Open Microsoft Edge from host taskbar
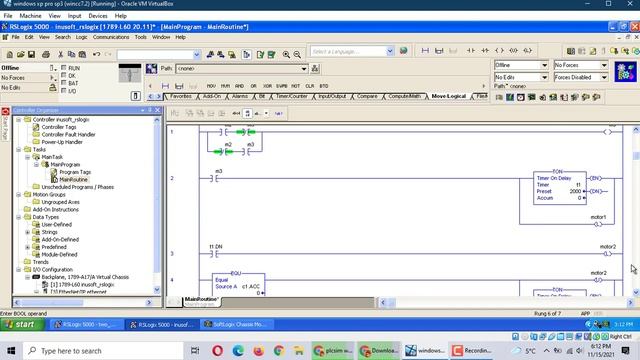 (x=238, y=351)
